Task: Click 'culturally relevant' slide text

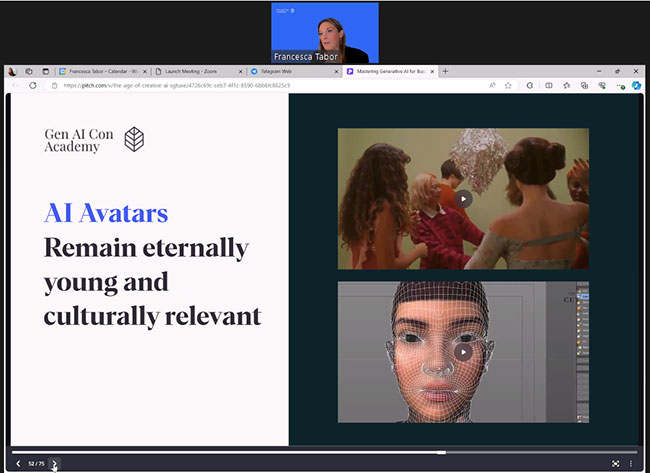Action: 152,317
